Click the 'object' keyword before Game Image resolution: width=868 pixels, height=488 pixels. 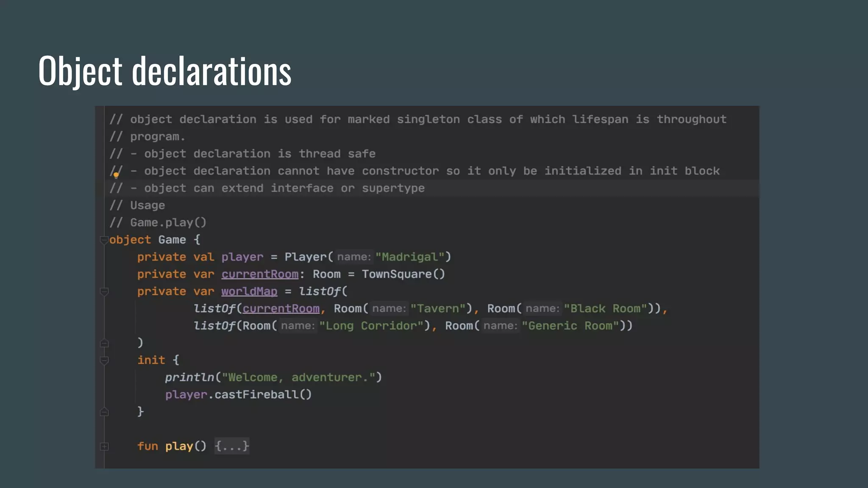point(130,240)
